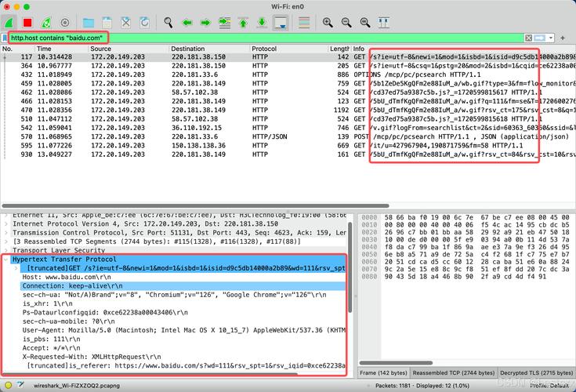Viewport: 576px width, 392px height.
Task: Go back to previous packet arrow
Action: point(187,22)
